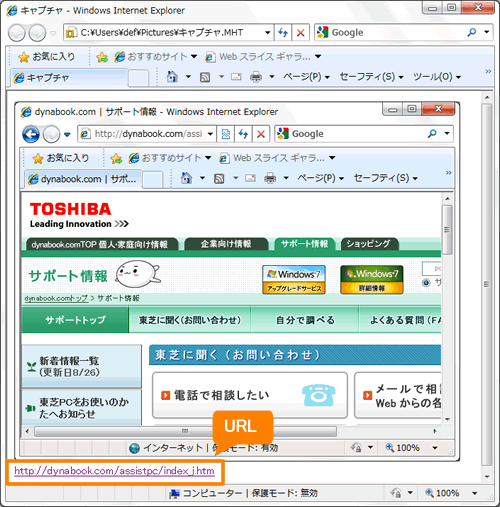
Task: Click the outer window Forward arrow button
Action: 37,33
